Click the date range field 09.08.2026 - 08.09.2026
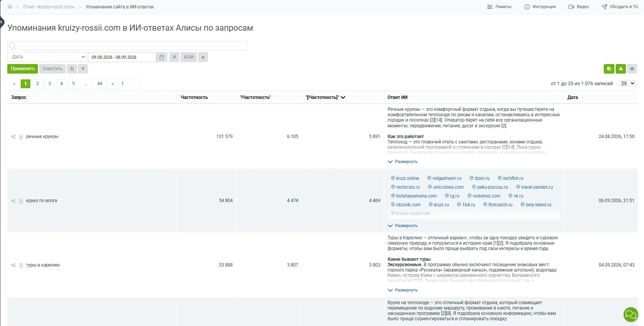Image resolution: width=644 pixels, height=326 pixels. pyautogui.click(x=122, y=57)
